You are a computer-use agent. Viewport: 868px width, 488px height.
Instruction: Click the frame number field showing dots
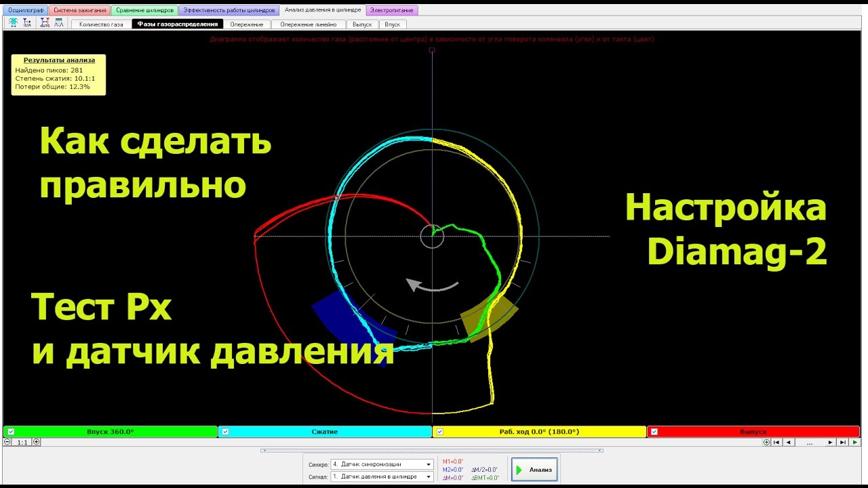[x=810, y=442]
